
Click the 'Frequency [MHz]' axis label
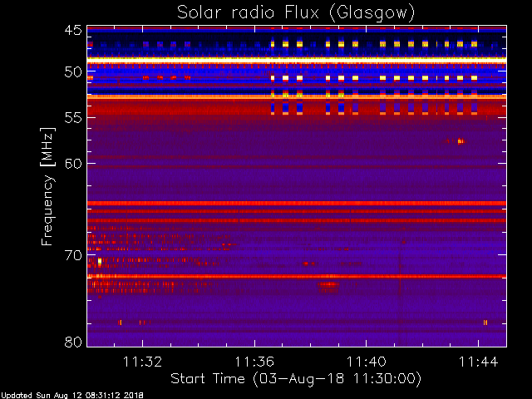point(47,186)
